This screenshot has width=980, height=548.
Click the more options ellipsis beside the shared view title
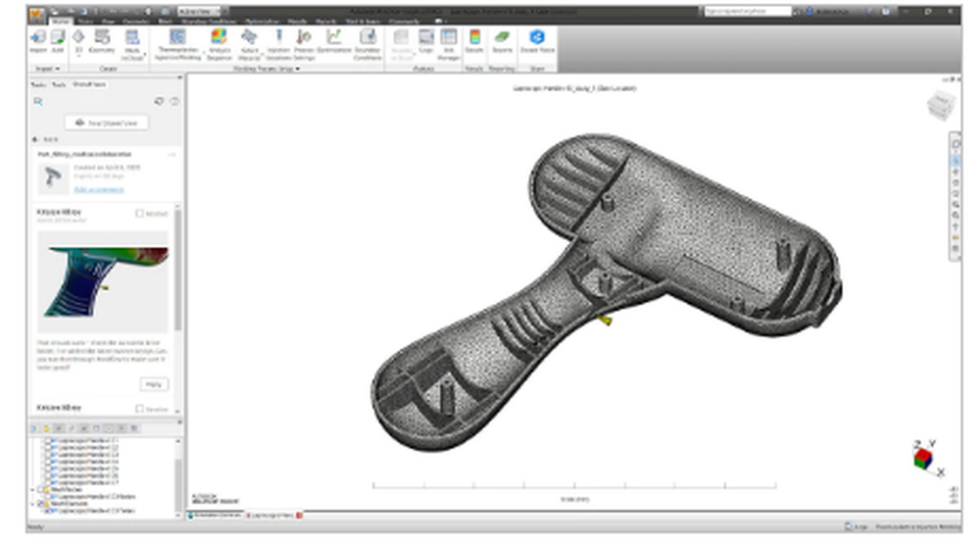point(171,154)
